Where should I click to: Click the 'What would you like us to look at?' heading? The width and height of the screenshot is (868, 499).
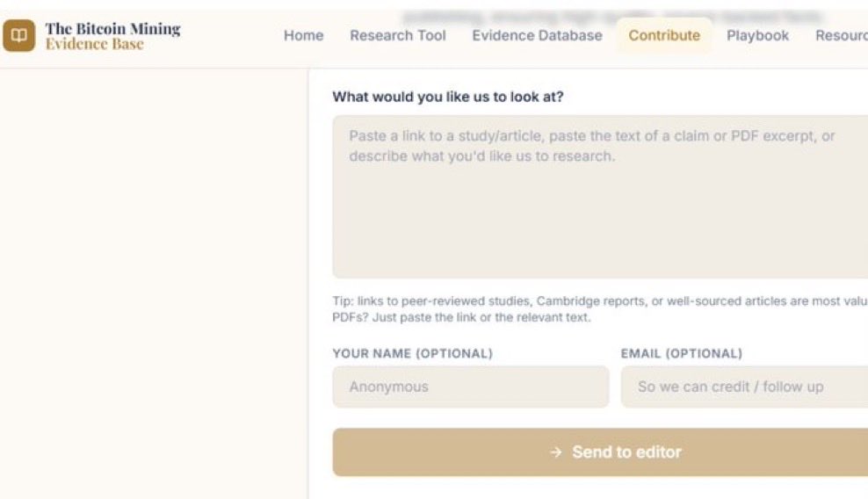(448, 97)
